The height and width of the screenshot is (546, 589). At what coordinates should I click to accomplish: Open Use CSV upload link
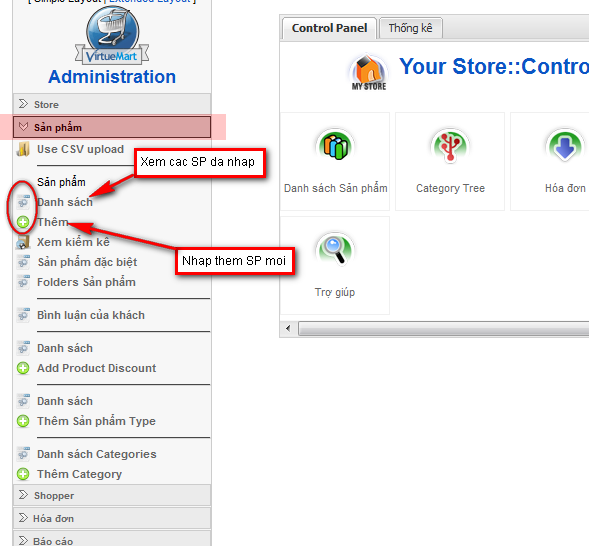tap(80, 149)
